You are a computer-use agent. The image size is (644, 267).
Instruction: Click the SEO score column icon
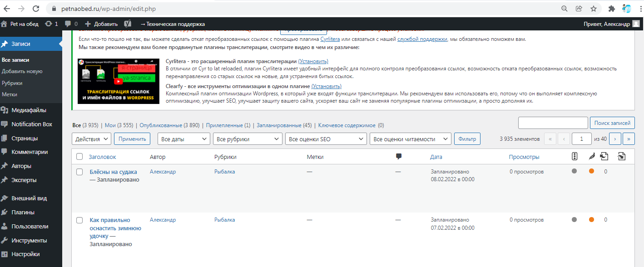tap(575, 157)
